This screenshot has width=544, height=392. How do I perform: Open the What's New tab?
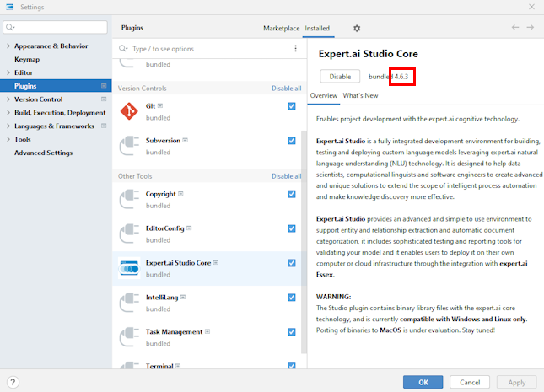[x=360, y=96]
